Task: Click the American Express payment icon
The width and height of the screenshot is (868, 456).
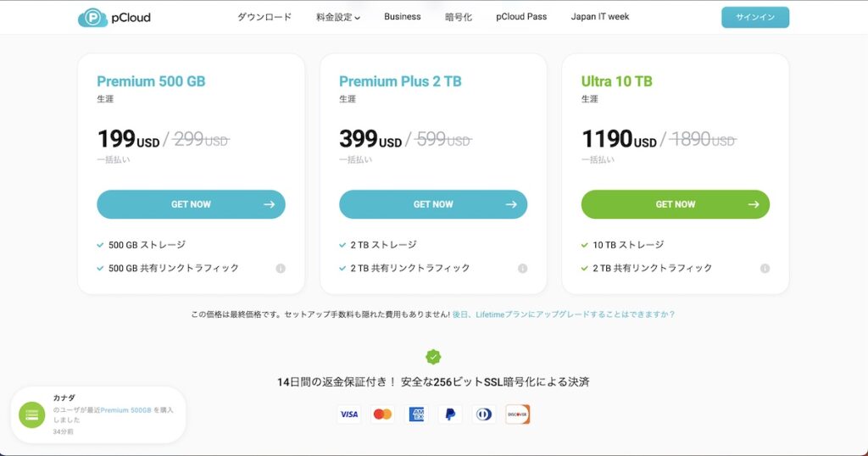Action: click(416, 414)
